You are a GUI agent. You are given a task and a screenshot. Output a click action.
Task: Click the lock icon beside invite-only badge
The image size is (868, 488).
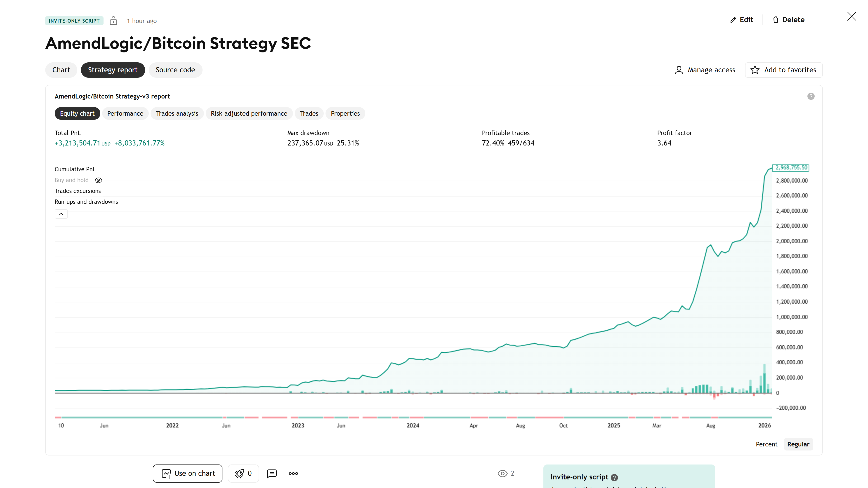click(113, 21)
